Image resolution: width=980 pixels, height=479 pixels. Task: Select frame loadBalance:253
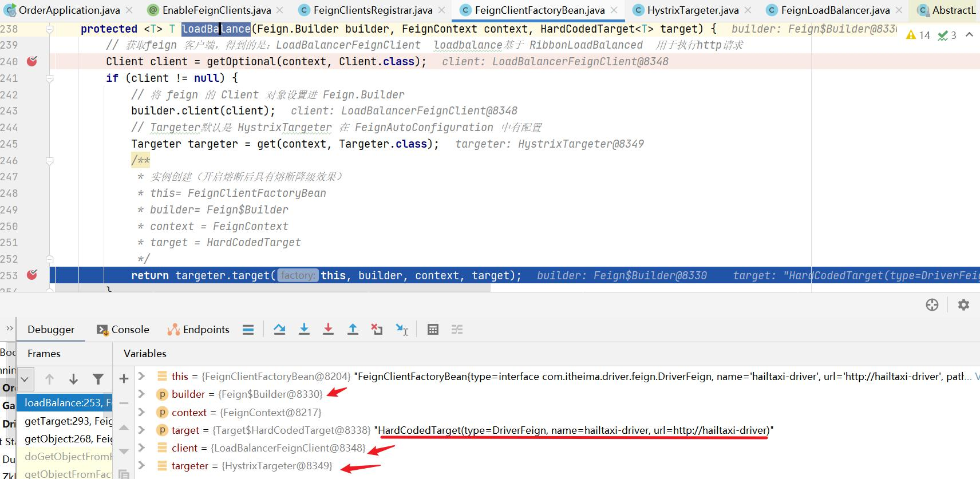pos(65,403)
